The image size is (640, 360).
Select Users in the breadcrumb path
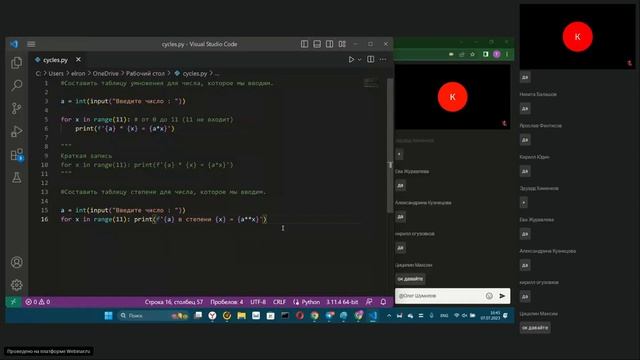tap(56, 73)
